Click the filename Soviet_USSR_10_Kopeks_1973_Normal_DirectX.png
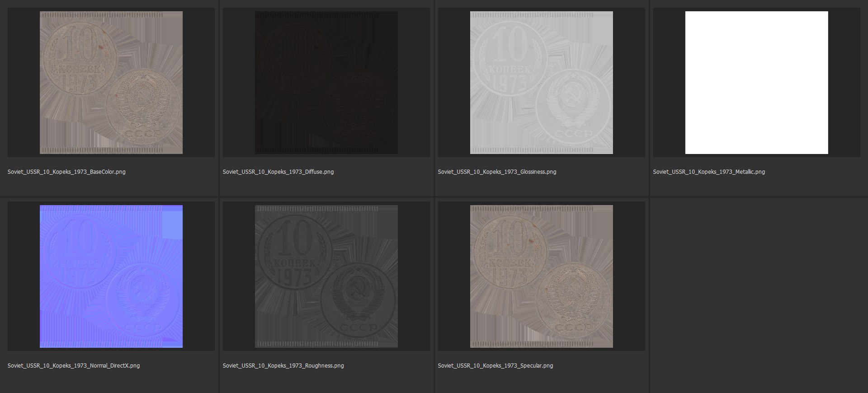The width and height of the screenshot is (868, 393). tap(74, 365)
